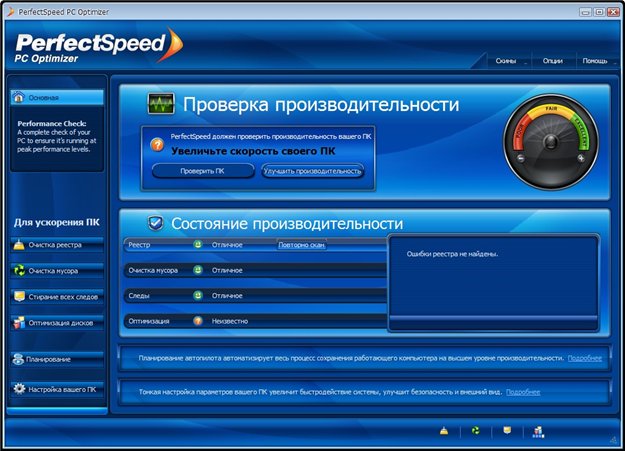
Task: Maximize the PerfectSpeed window
Action: pos(599,12)
